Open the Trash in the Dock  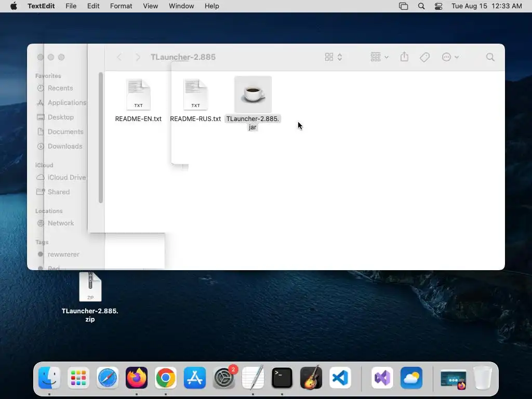pos(483,378)
